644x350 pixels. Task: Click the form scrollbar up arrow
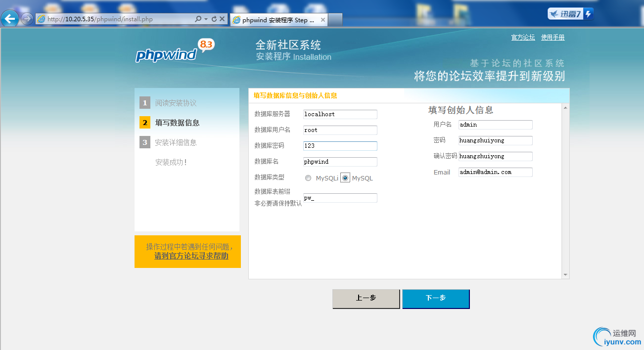coord(565,107)
